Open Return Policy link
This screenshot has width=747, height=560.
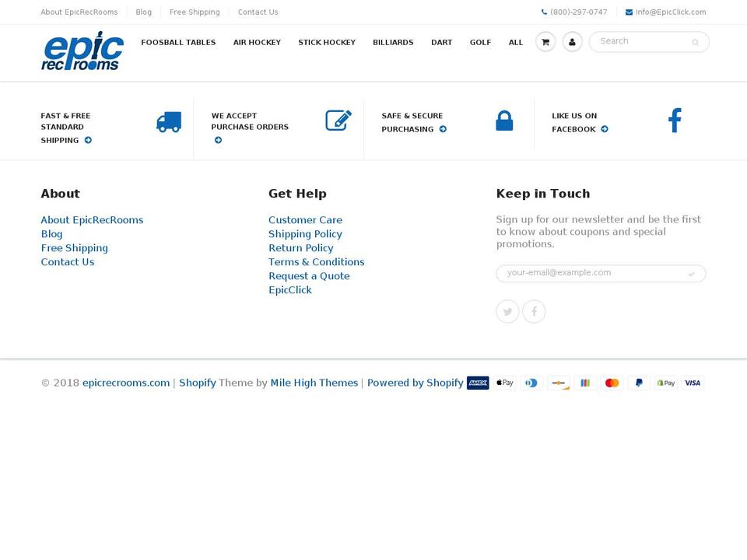coord(300,248)
